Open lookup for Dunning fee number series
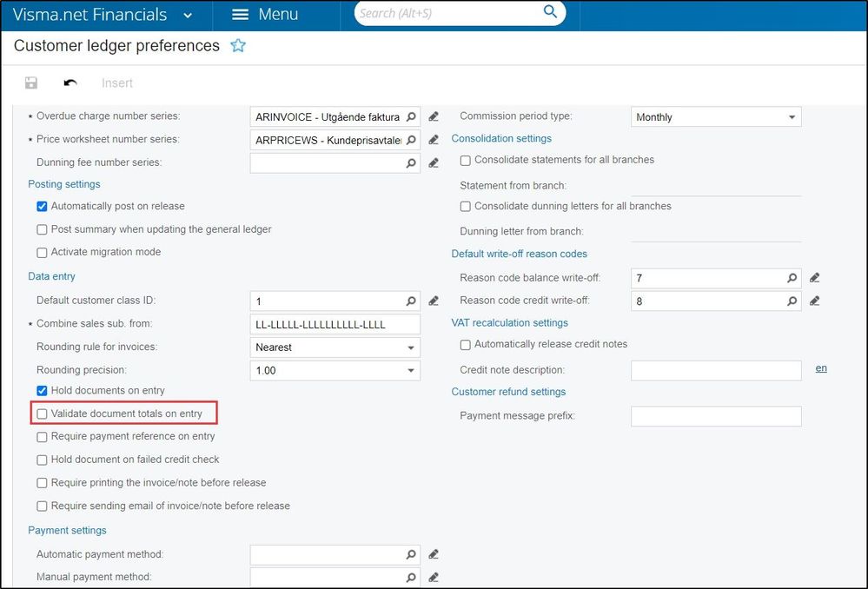The image size is (868, 589). 411,163
